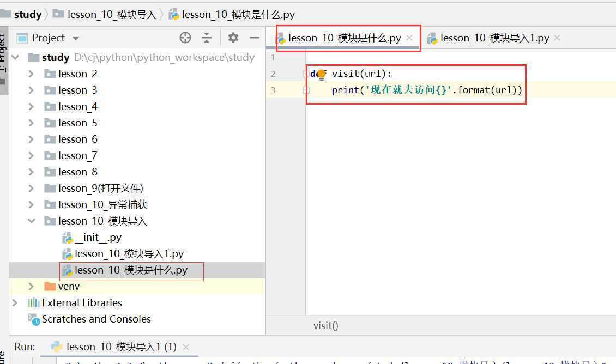Image resolution: width=616 pixels, height=364 pixels.
Task: Click the lightbulb intention icon on line 2
Action: (x=322, y=75)
